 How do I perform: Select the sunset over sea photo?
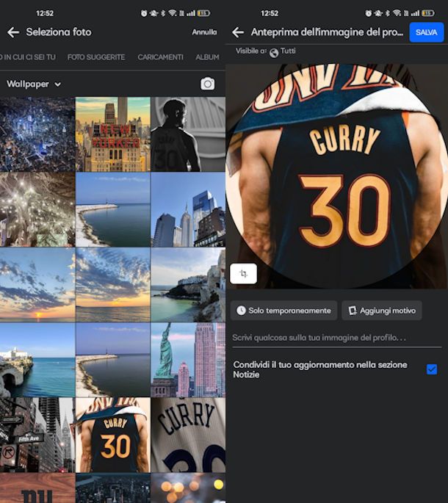(37, 285)
